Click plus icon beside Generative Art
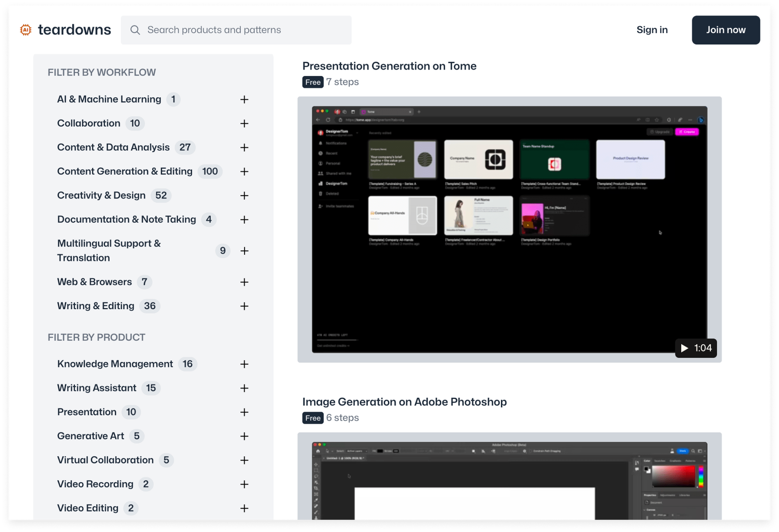 [244, 436]
